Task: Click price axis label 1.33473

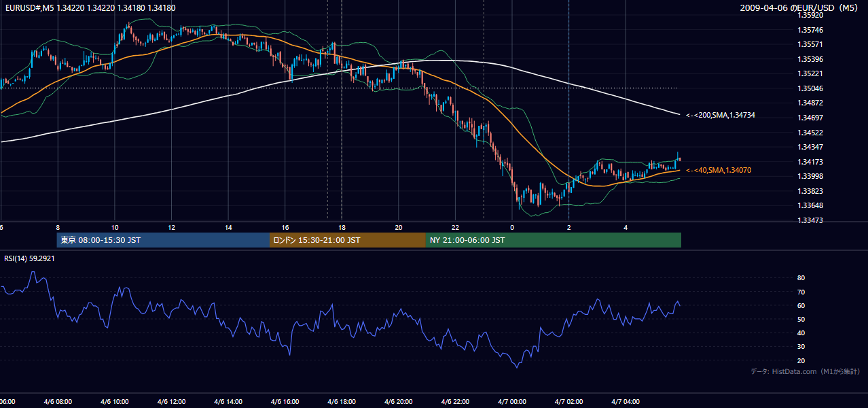Action: (x=810, y=220)
